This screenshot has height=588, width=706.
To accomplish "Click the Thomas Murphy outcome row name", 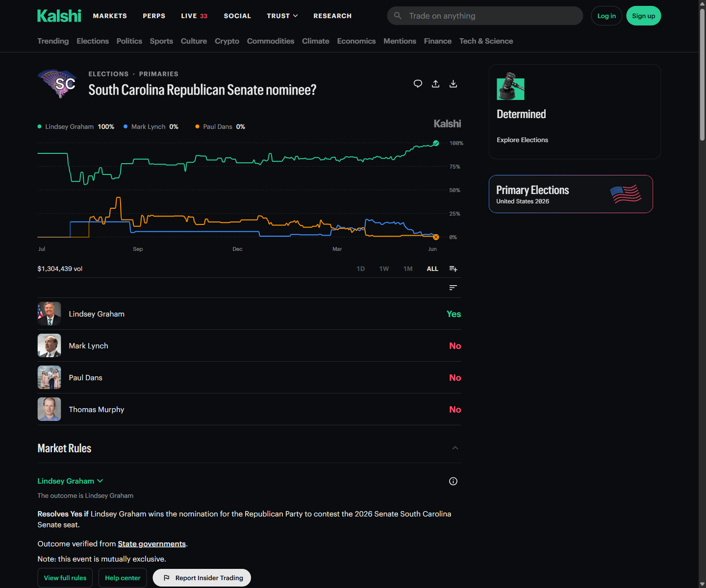I will 97,409.
